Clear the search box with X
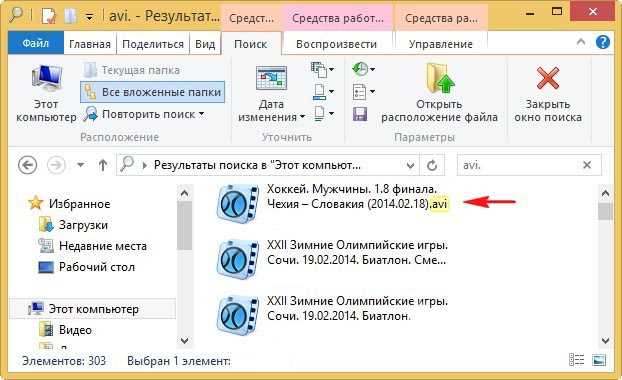The width and height of the screenshot is (622, 380). (587, 165)
